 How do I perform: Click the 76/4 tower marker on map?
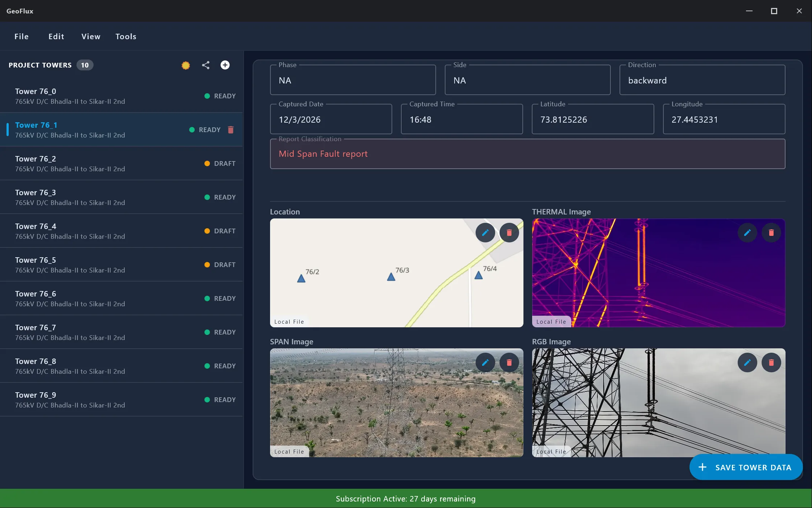point(478,275)
